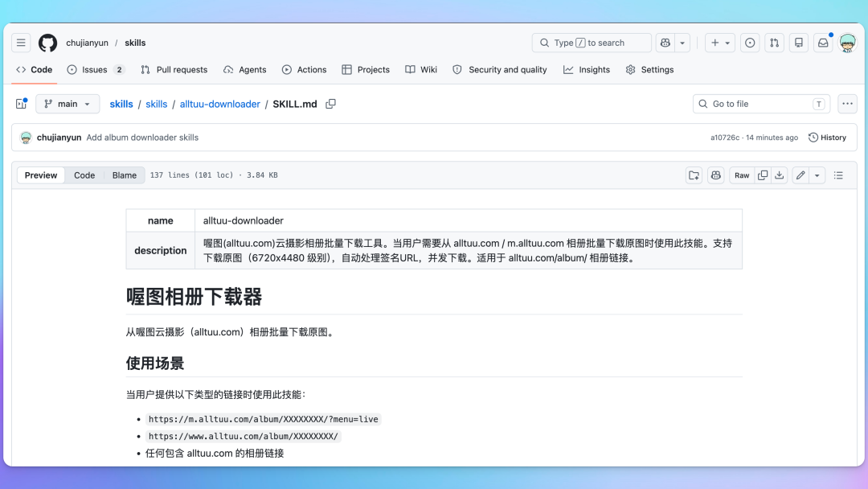Open user profile avatar menu

pos(848,43)
